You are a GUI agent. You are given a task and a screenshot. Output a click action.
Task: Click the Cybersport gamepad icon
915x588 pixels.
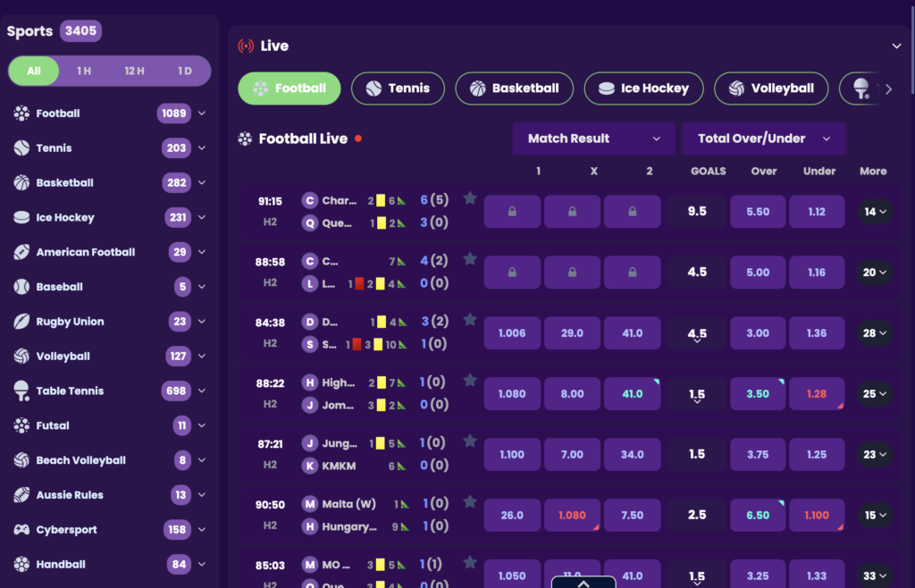tap(21, 529)
